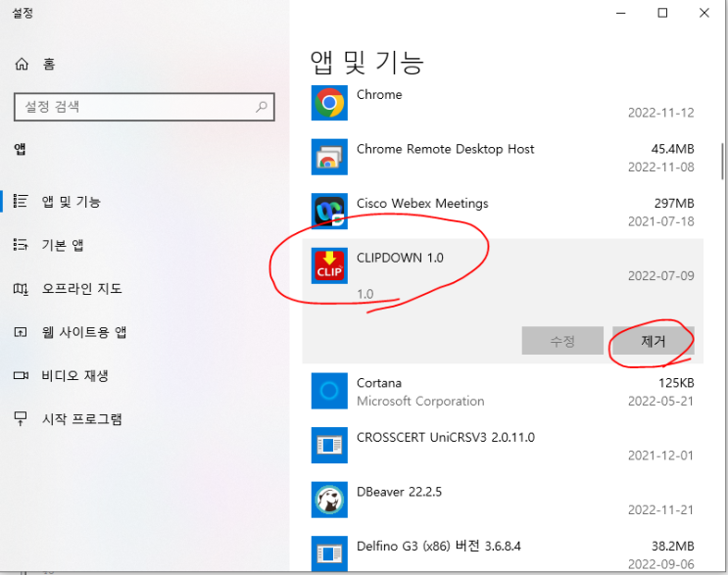
Task: Close the settings window
Action: pos(704,13)
